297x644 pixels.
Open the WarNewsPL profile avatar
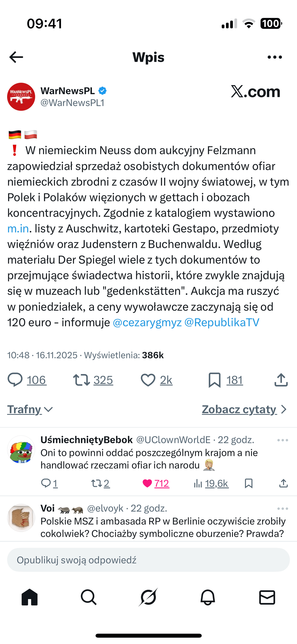[21, 97]
